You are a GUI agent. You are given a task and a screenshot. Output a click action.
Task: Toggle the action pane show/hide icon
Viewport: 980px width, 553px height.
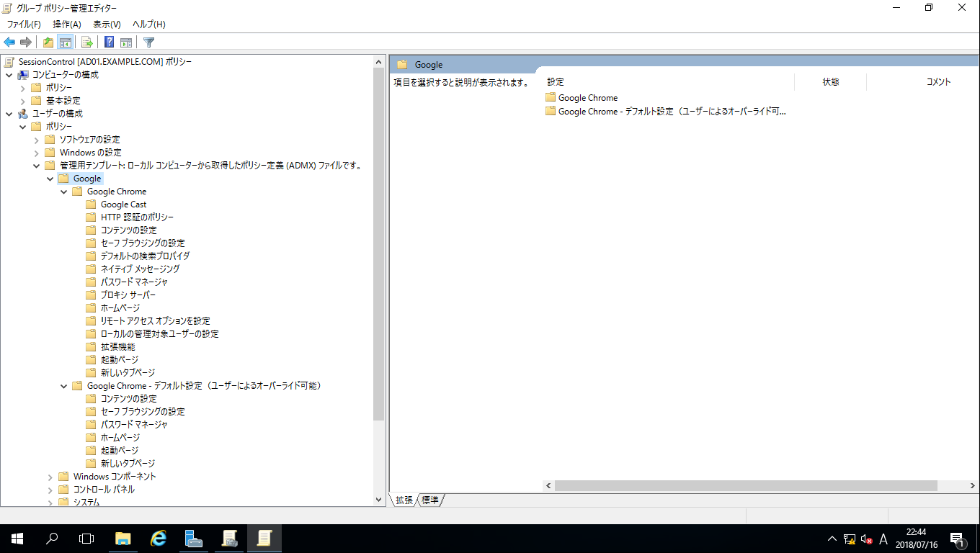(126, 42)
